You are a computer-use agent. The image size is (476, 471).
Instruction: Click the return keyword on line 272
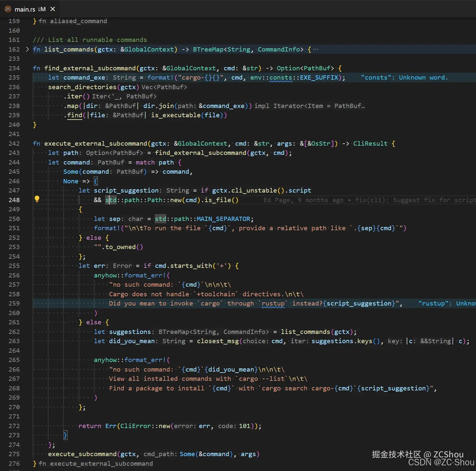(x=90, y=426)
